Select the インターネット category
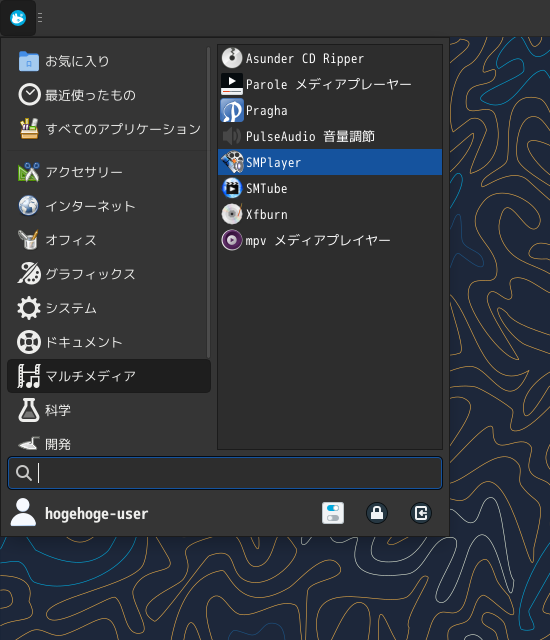This screenshot has width=550, height=640. (x=109, y=206)
